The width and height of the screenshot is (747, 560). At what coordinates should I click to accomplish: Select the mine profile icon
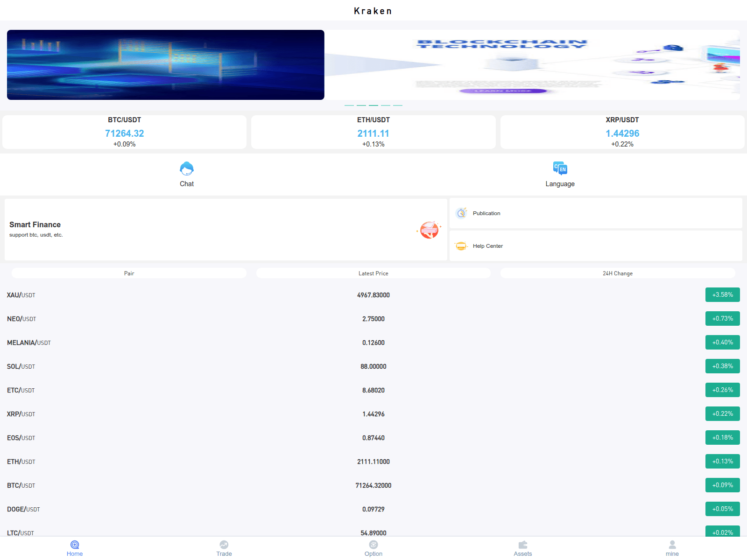pos(672,545)
